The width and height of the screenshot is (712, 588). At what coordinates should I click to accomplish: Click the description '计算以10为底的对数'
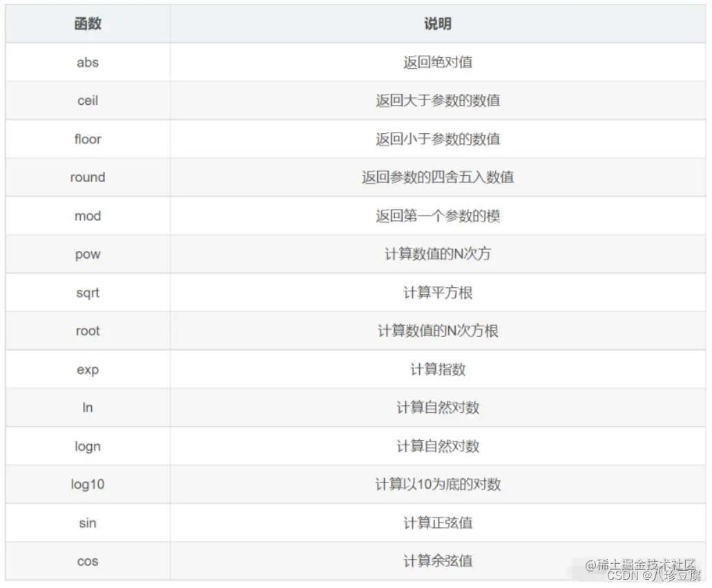pyautogui.click(x=438, y=484)
